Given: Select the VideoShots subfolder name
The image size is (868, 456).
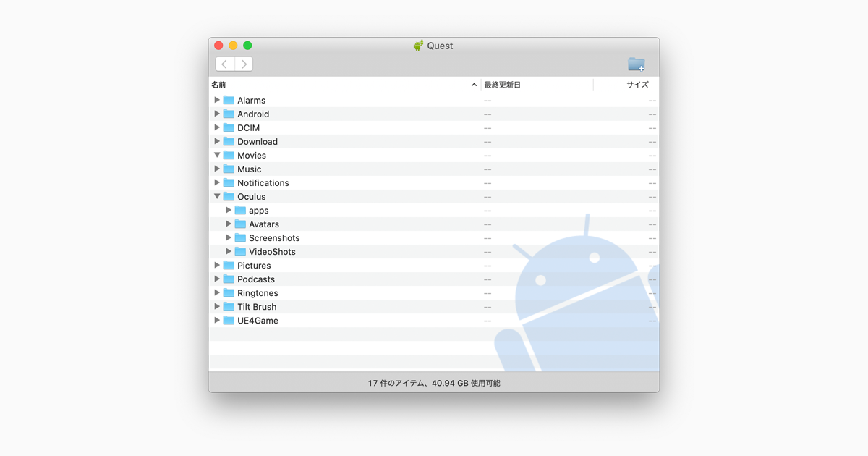Looking at the screenshot, I should click(x=273, y=252).
